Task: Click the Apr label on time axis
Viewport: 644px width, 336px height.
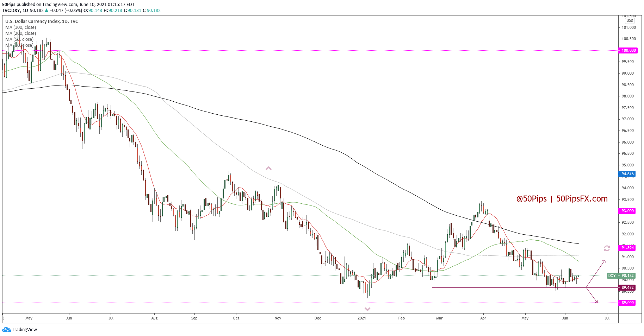Action: point(483,318)
